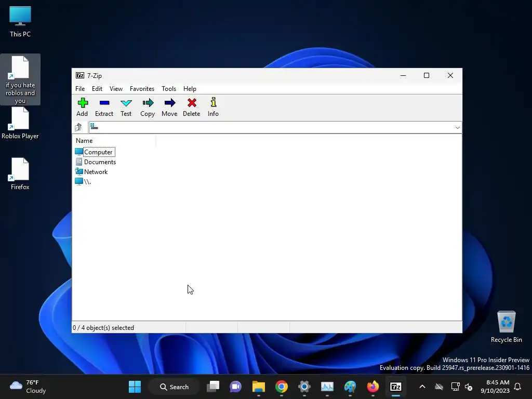Image resolution: width=532 pixels, height=399 pixels.
Task: Open the Favorites menu
Action: pos(142,88)
